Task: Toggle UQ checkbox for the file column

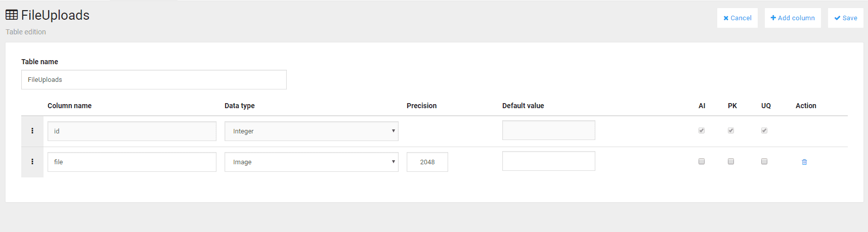Action: click(764, 162)
